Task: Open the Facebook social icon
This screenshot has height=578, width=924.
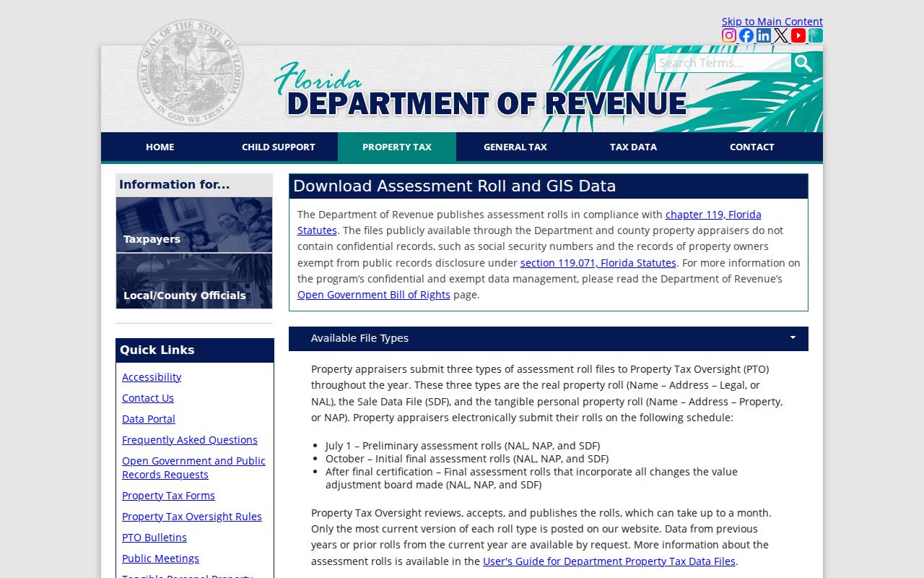Action: click(x=746, y=35)
